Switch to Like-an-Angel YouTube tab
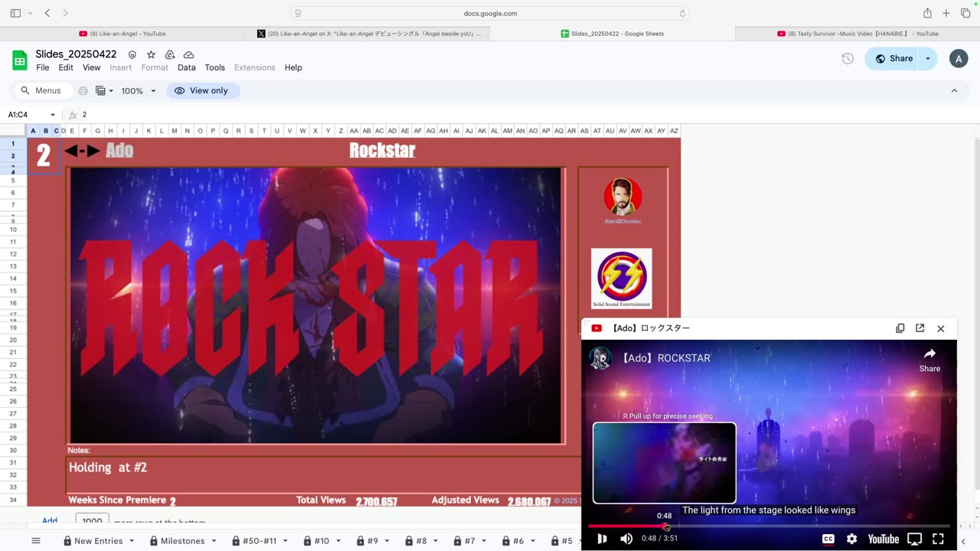The image size is (980, 551). [122, 34]
